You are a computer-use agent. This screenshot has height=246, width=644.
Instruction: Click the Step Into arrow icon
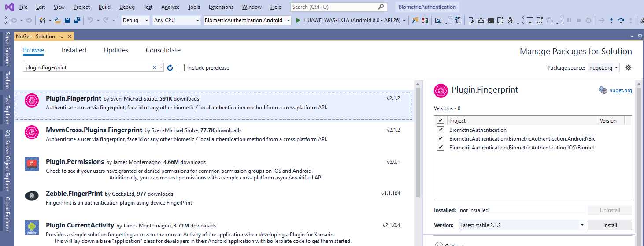pos(611,20)
